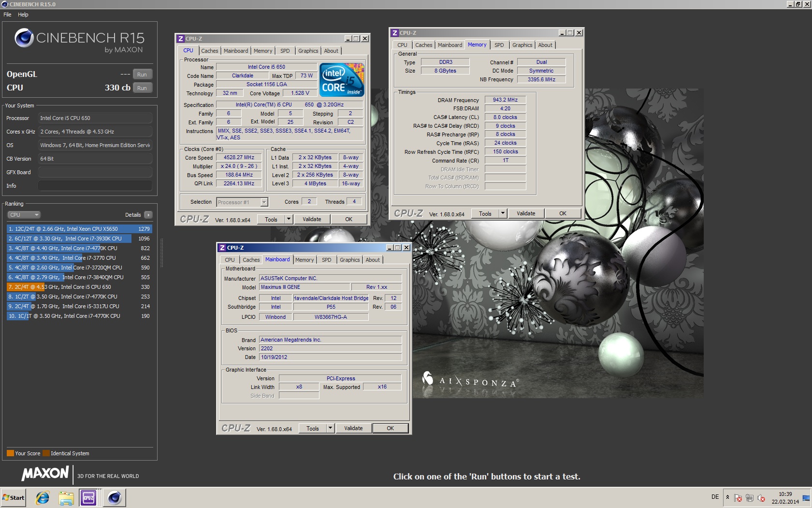The image size is (812, 508).
Task: Click the Action Center flag tray icon
Action: pos(738,497)
